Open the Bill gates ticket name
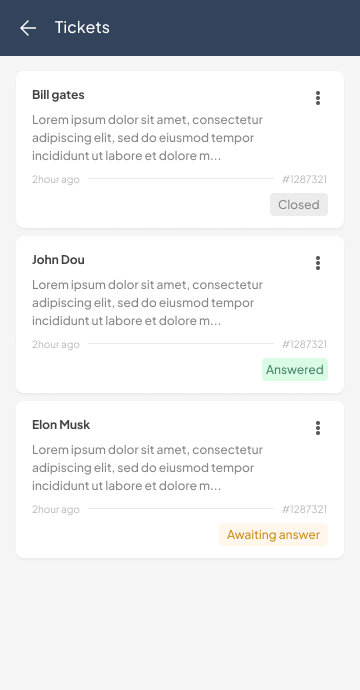The width and height of the screenshot is (360, 690). click(x=58, y=95)
